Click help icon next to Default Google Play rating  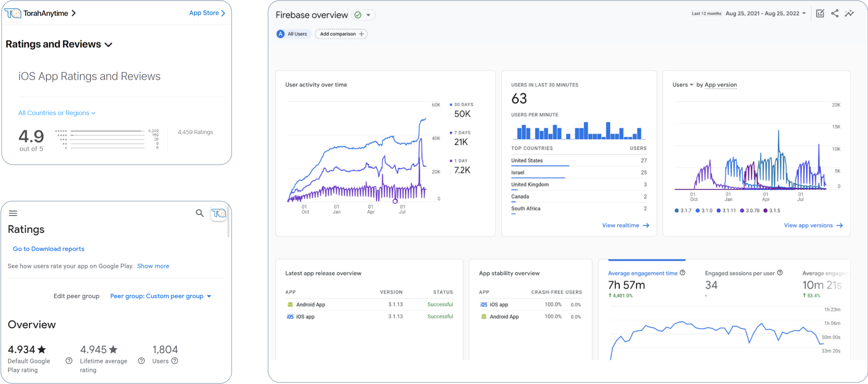click(x=69, y=361)
